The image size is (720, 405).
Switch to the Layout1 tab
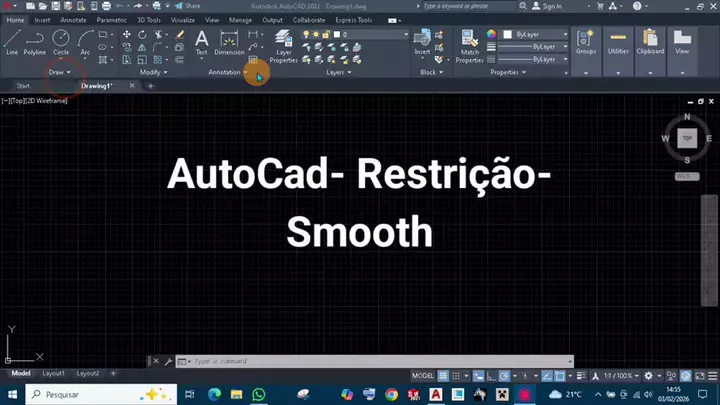click(x=53, y=374)
